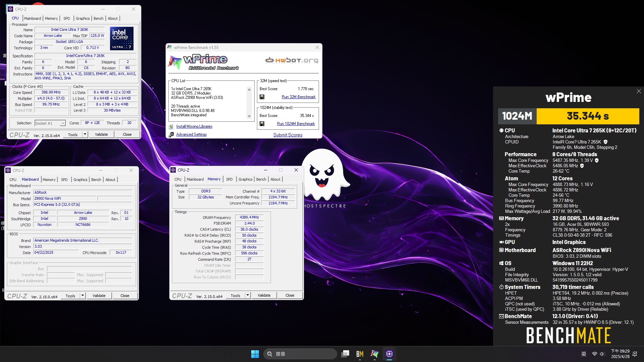
Task: Close the BenchMate wPrime result panel
Action: pyautogui.click(x=639, y=91)
